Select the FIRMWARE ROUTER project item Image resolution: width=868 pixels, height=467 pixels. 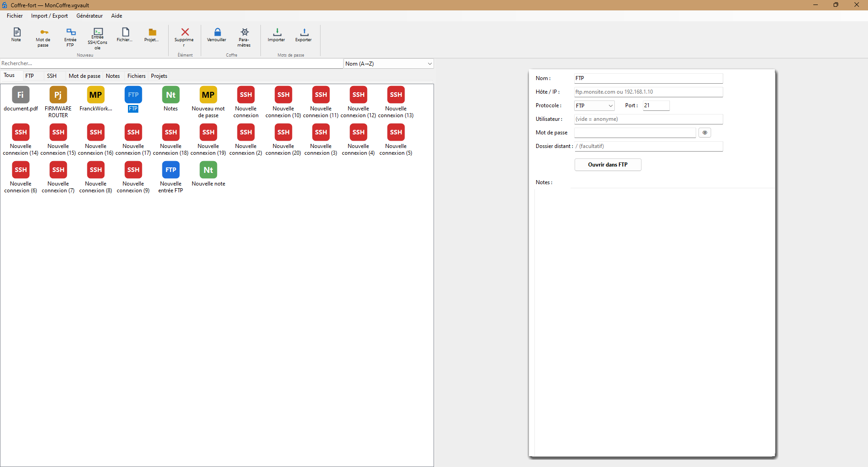coord(58,102)
